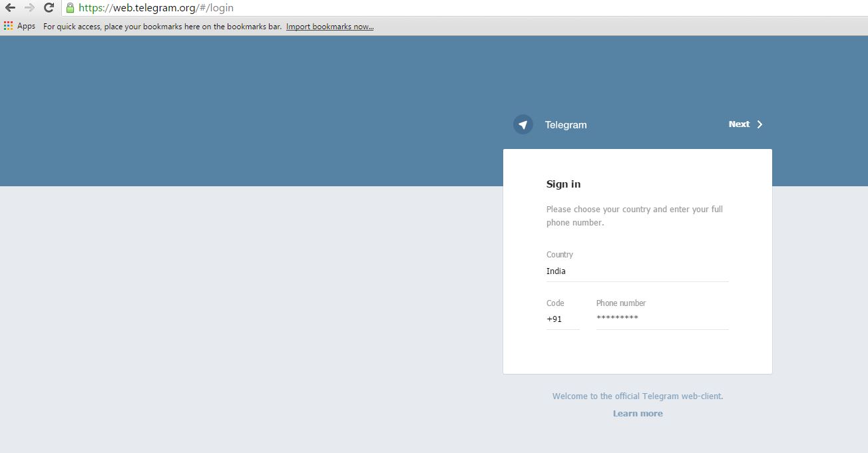Click the Sign in heading
Screen dimensions: 868x453
(563, 184)
